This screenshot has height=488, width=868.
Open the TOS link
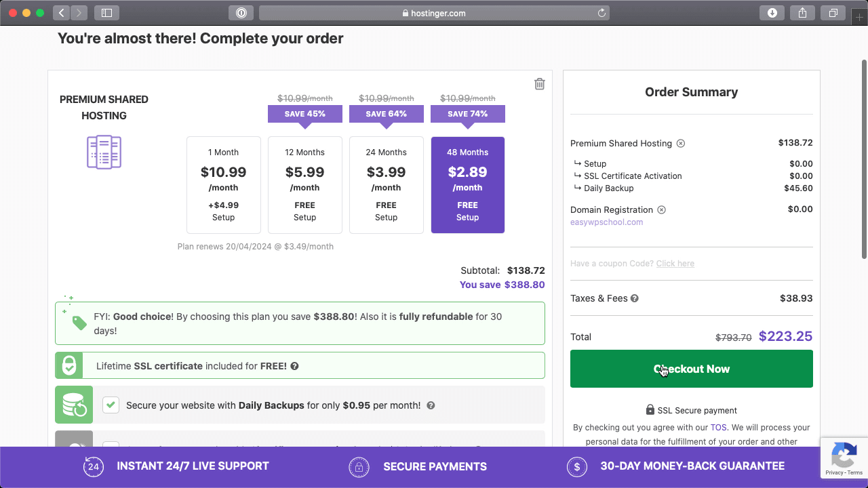point(718,428)
